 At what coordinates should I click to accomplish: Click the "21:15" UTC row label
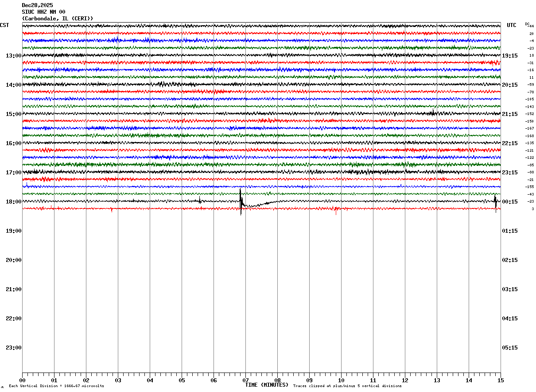(510, 114)
